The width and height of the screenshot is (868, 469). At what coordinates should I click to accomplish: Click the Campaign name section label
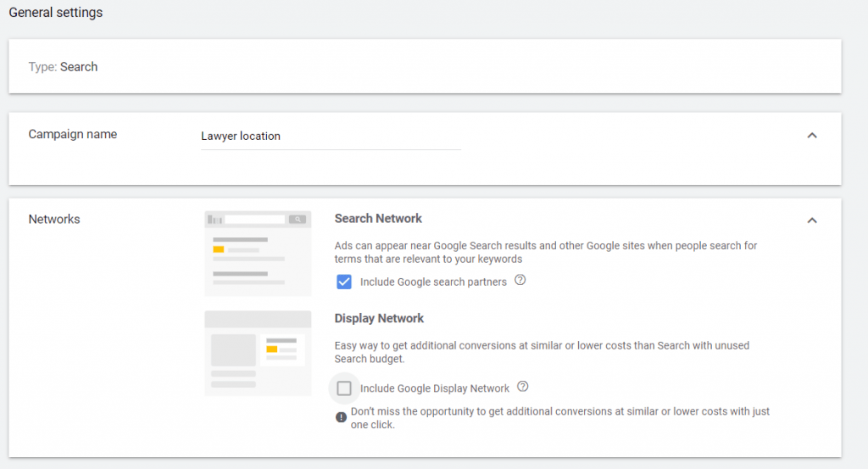[73, 134]
